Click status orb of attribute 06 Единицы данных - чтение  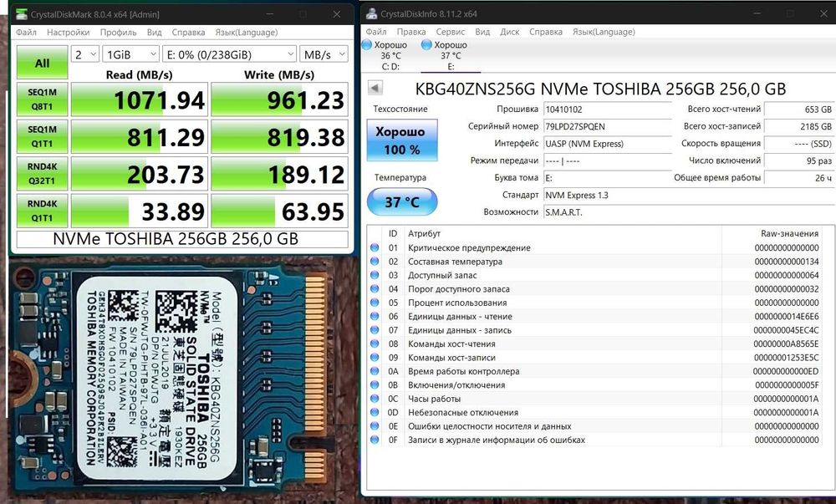pos(375,317)
